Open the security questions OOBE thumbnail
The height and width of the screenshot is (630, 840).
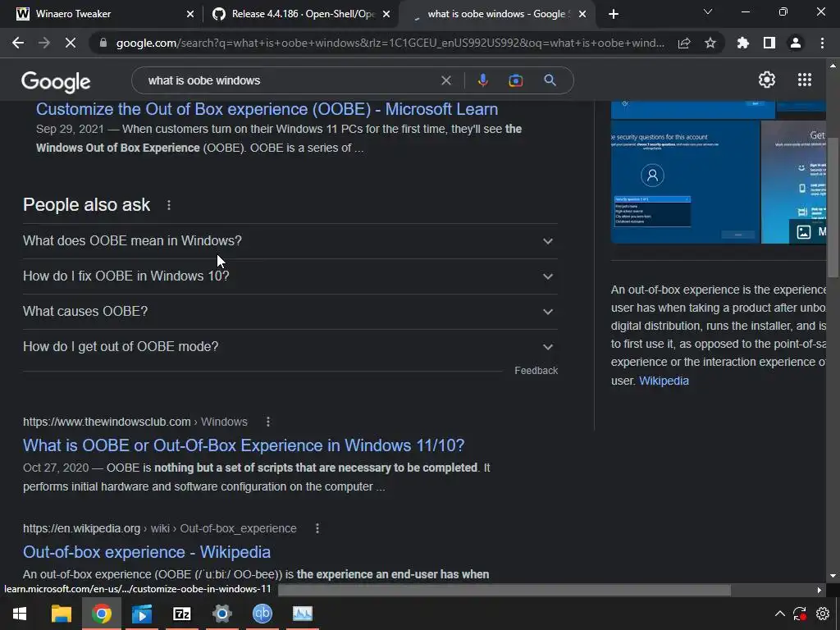[x=685, y=181]
